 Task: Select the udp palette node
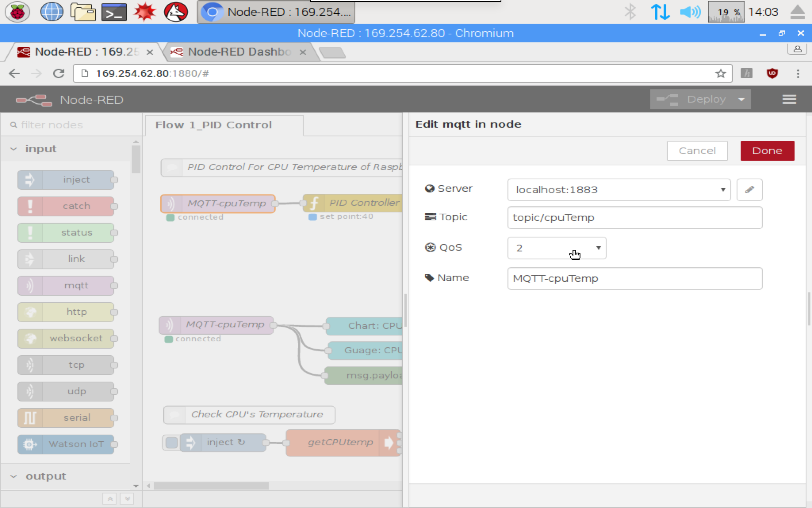[x=66, y=391]
